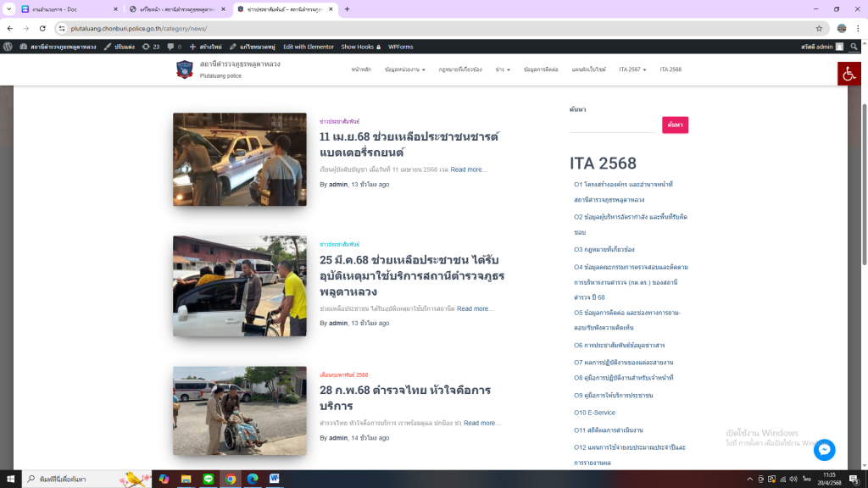Bookmark this page with the star icon
868x488 pixels.
point(819,28)
